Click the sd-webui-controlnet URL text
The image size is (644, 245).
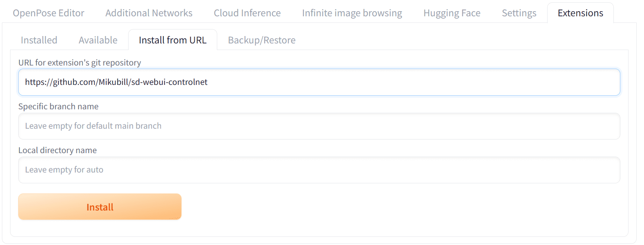click(x=116, y=82)
